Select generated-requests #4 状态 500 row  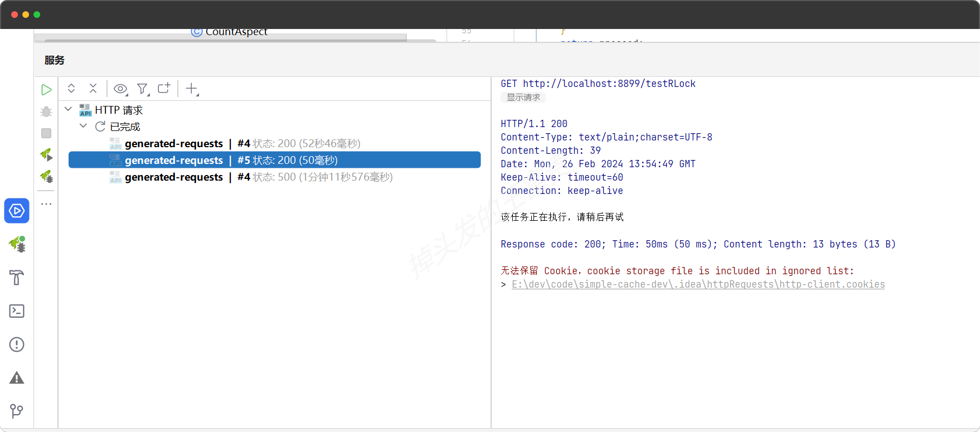pyautogui.click(x=274, y=177)
